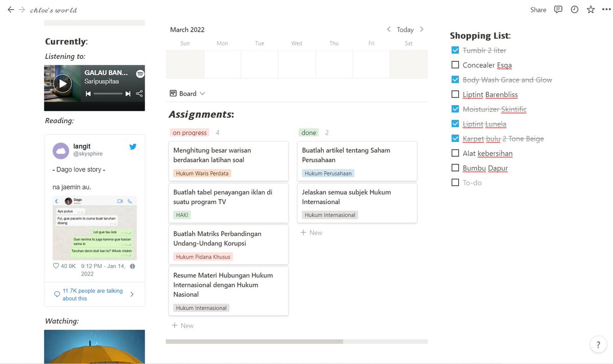Viewport: 613px width, 364px height.
Task: Open tweet screenshot image thumbnail
Action: [x=95, y=228]
